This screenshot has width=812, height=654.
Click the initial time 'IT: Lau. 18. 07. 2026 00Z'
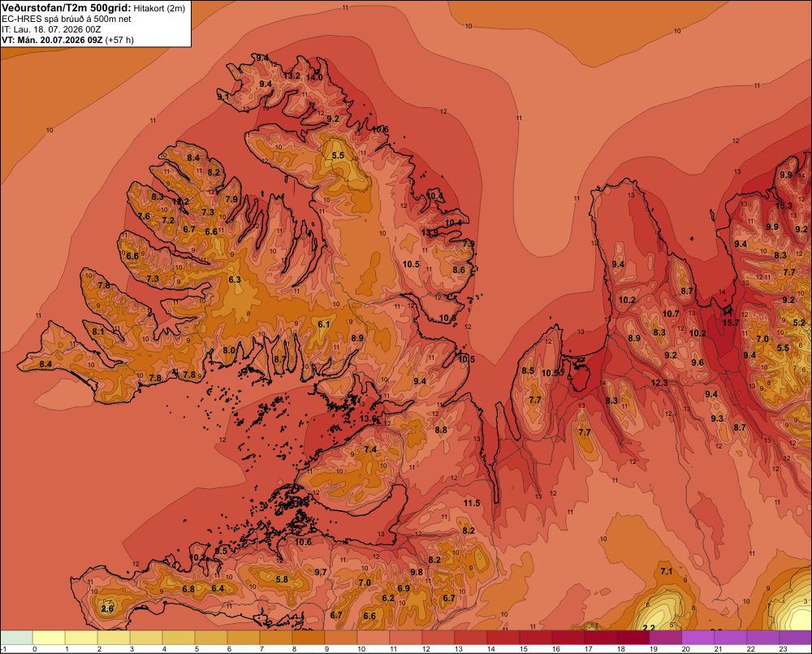click(x=51, y=29)
